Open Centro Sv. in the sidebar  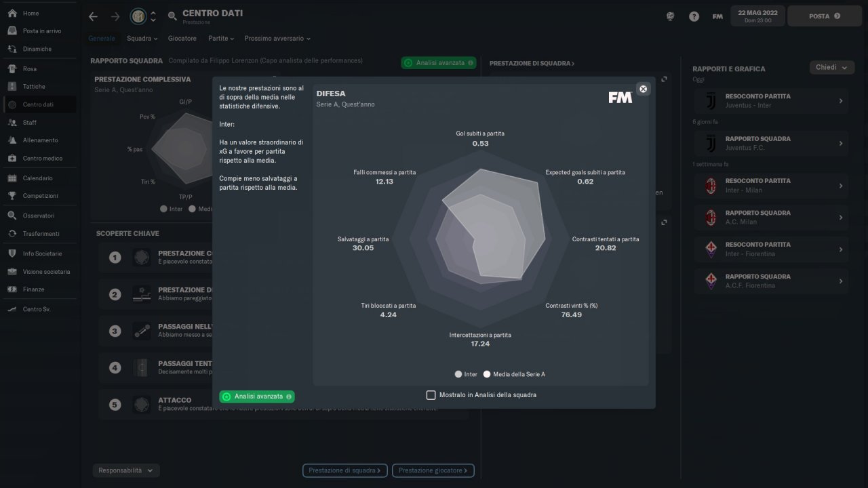point(39,309)
